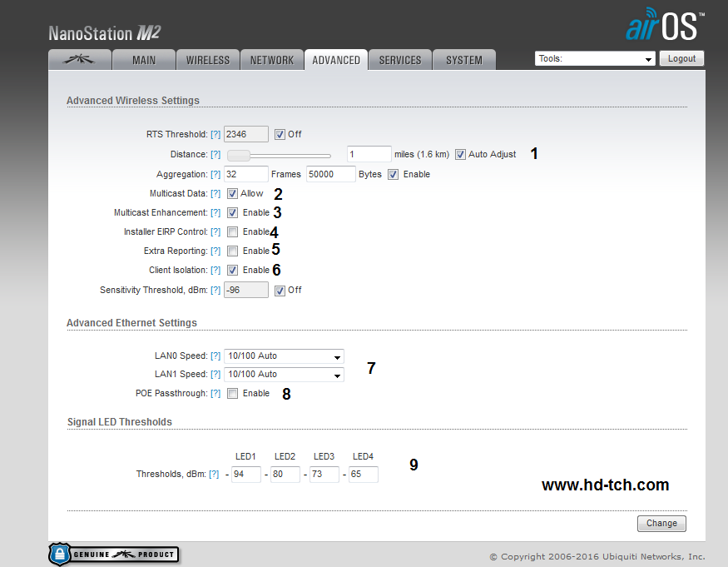Enable Installer EIRP Control checkbox
Viewport: 728px width, 567px height.
[233, 232]
